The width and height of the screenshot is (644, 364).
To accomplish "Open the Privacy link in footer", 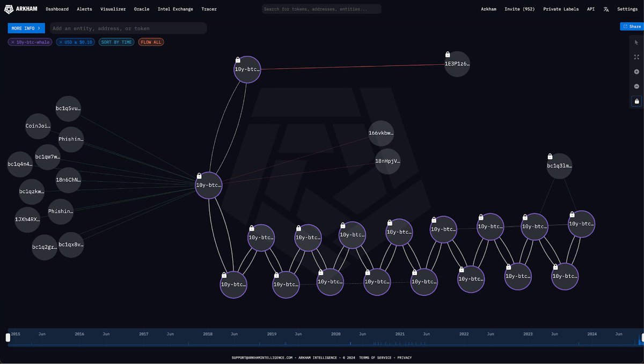I will point(405,358).
